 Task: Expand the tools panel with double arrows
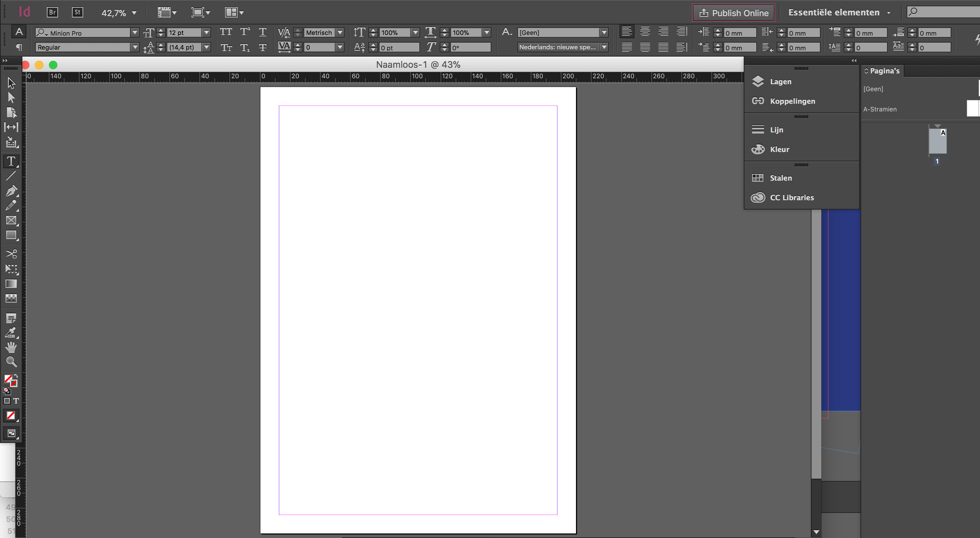(x=5, y=60)
